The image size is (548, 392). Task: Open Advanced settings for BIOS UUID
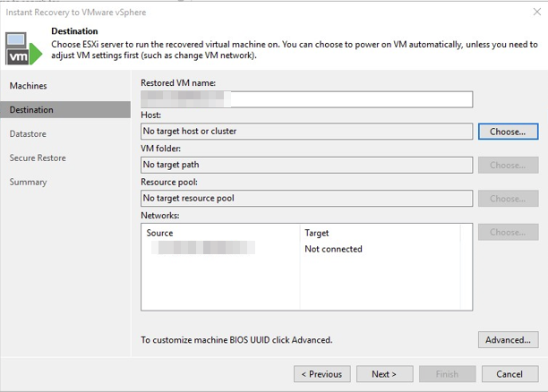click(x=508, y=340)
